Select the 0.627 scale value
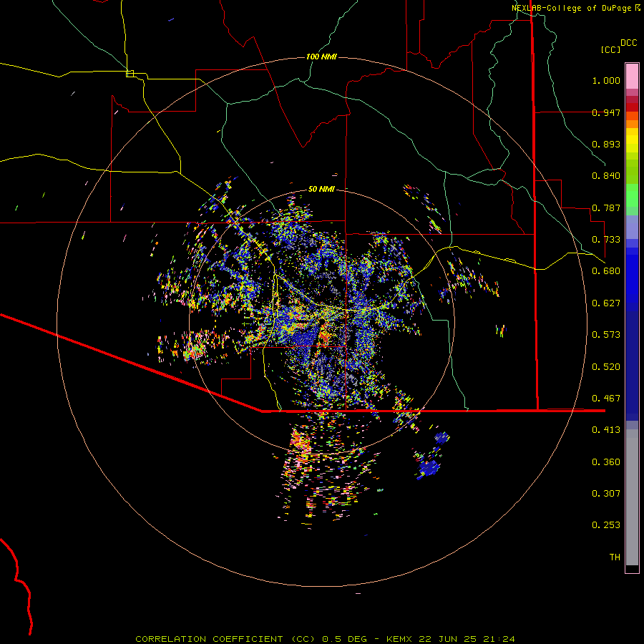Image resolution: width=644 pixels, height=644 pixels. [606, 303]
